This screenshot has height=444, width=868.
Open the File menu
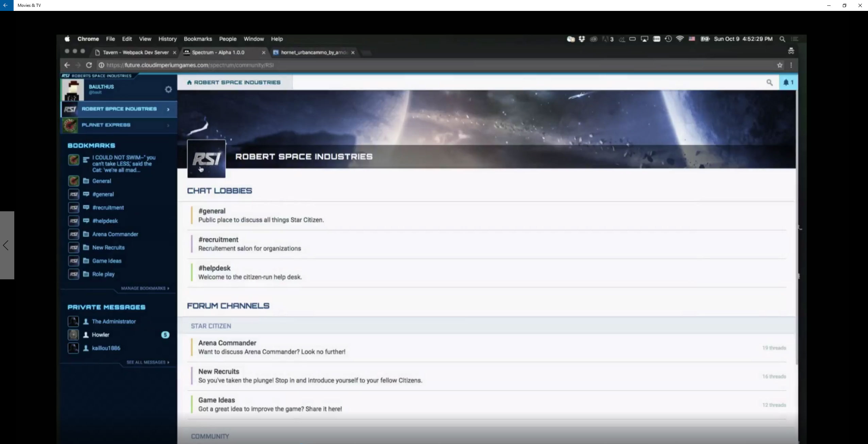pos(111,39)
